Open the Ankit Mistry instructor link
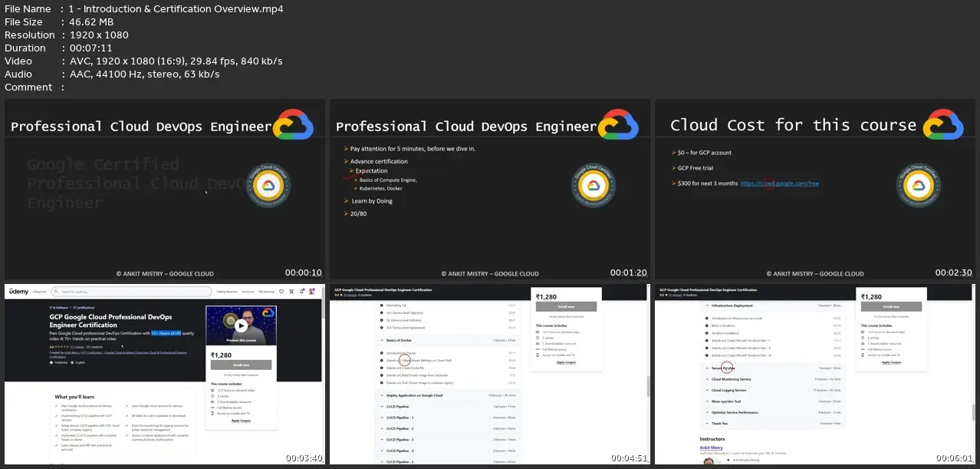Viewport: 980px width, 469px height. 712,448
